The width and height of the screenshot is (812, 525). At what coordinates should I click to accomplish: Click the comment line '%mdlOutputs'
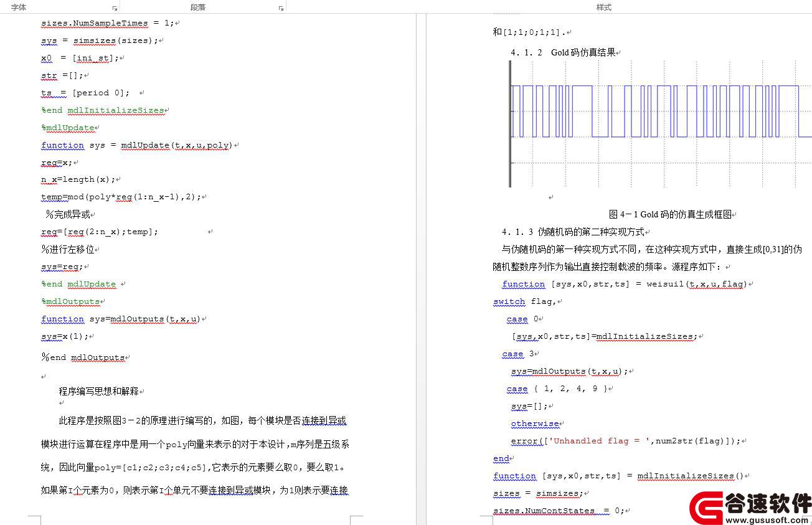pos(70,301)
